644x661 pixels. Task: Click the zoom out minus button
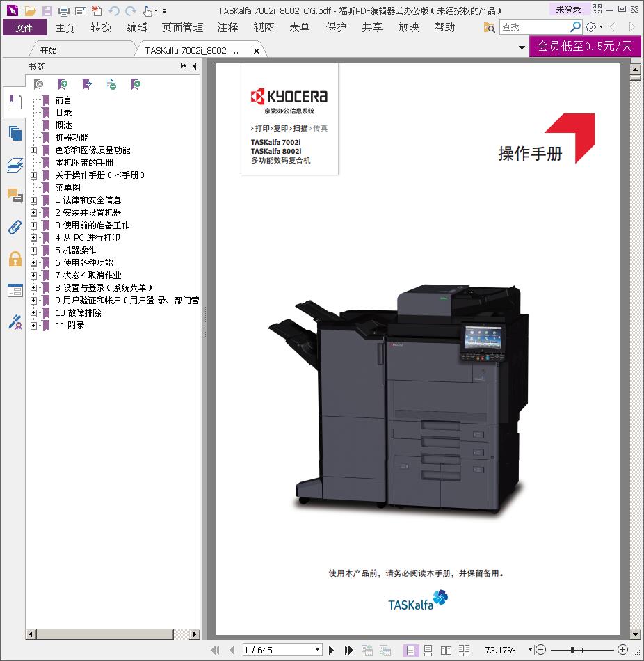[x=540, y=650]
